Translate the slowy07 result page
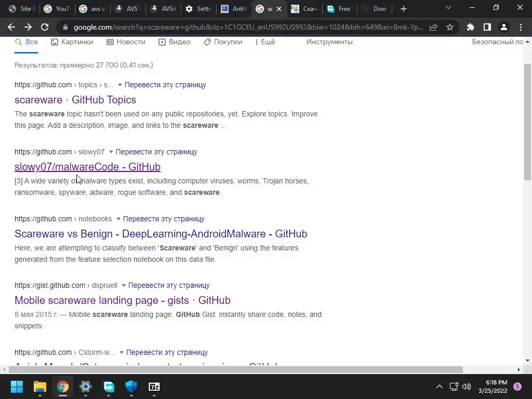The width and height of the screenshot is (532, 399). [x=156, y=152]
